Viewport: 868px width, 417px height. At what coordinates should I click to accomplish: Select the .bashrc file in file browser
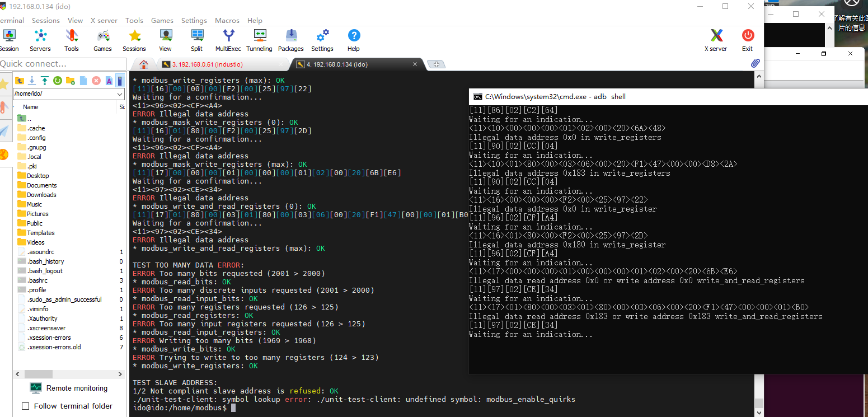coord(37,280)
